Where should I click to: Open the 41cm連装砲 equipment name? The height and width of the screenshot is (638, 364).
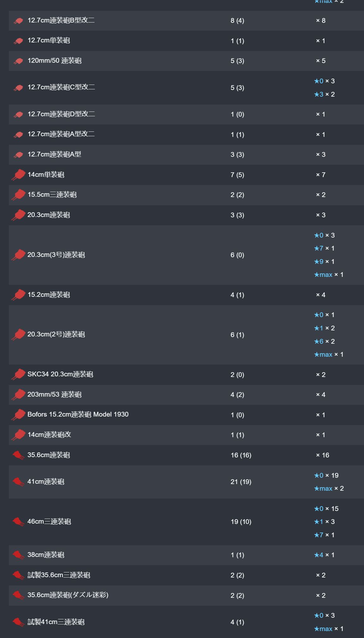tap(46, 482)
